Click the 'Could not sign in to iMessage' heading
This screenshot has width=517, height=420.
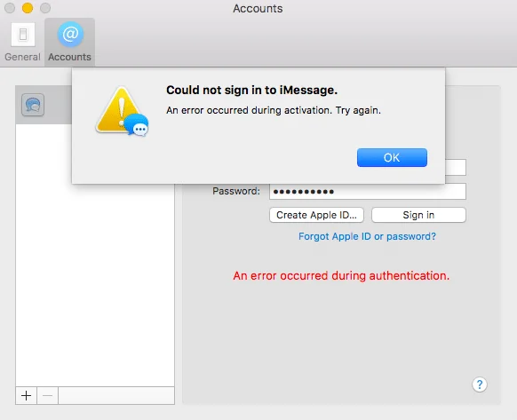coord(251,90)
